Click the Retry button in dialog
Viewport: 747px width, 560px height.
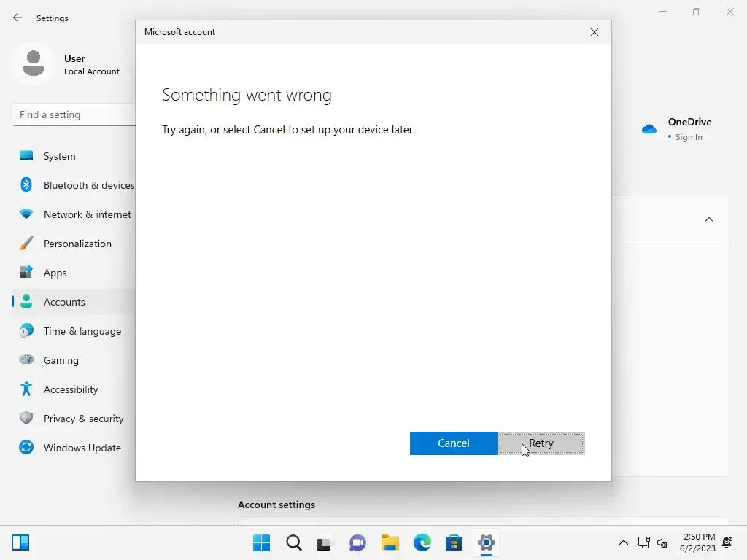pos(541,443)
